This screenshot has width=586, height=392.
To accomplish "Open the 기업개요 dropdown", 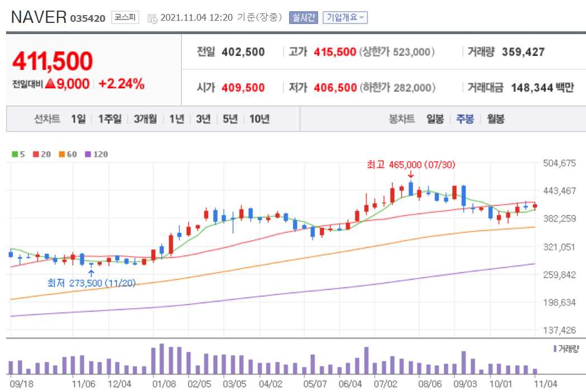I will [345, 17].
